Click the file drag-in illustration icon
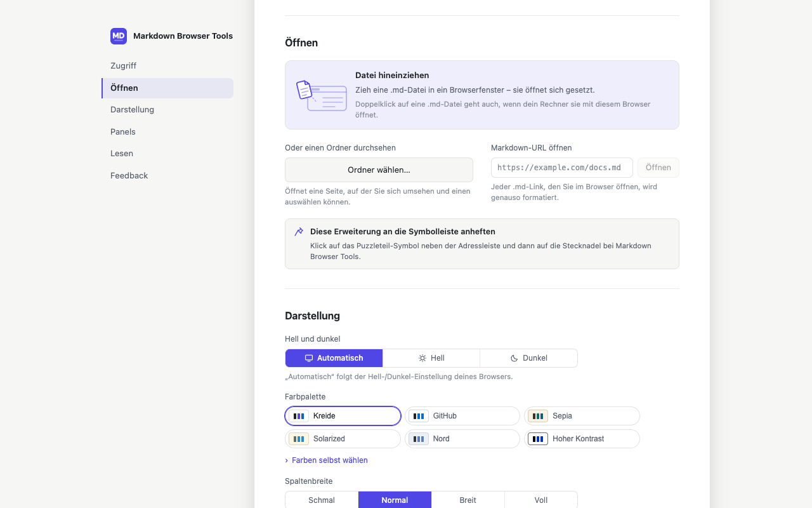 [x=322, y=95]
